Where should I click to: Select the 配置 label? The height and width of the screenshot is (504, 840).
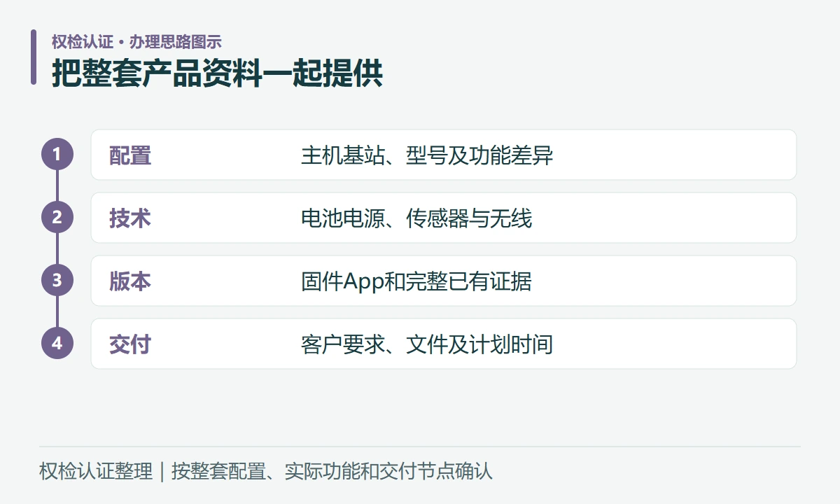click(130, 155)
